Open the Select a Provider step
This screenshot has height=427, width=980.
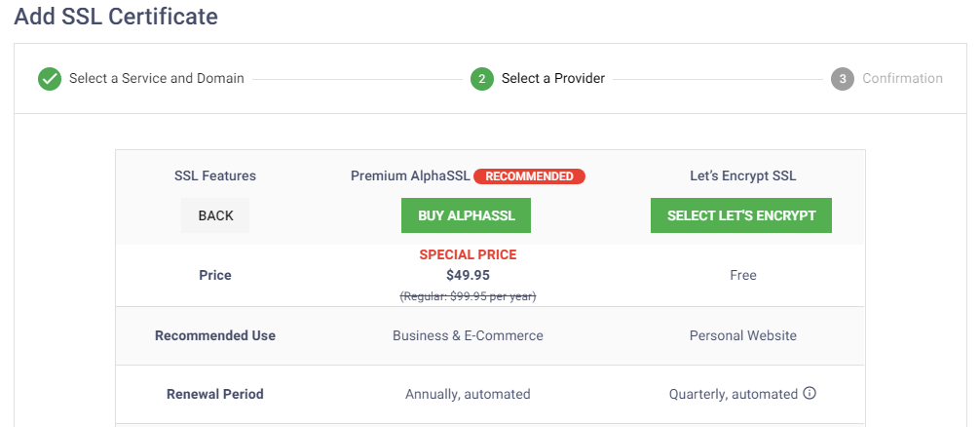[x=552, y=78]
